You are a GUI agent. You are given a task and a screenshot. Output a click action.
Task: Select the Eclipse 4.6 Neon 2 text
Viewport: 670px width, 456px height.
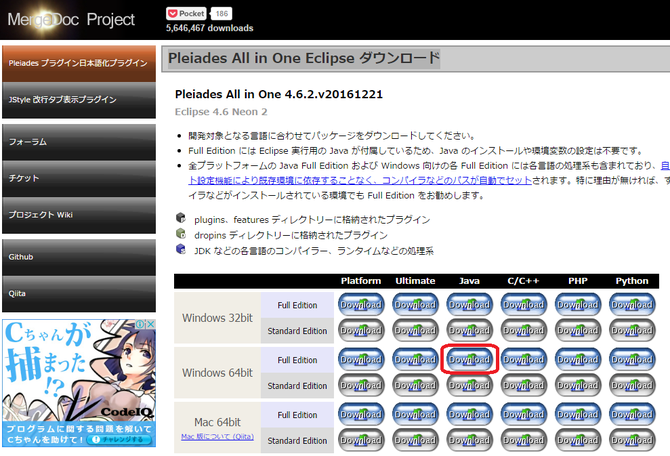pos(221,112)
